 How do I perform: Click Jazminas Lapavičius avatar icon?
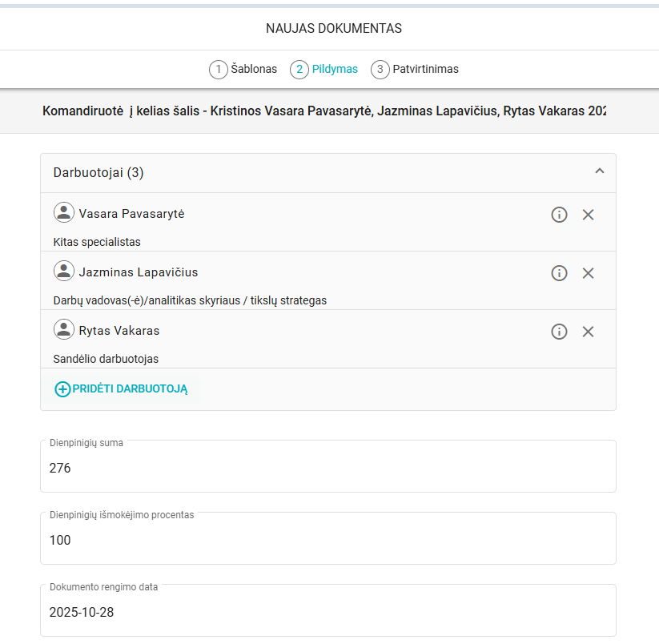coord(64,272)
